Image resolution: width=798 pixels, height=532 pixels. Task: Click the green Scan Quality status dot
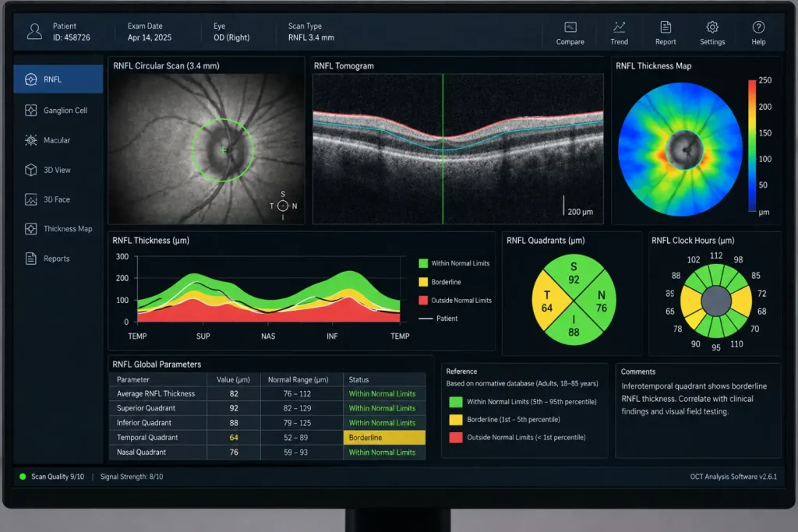(23, 477)
